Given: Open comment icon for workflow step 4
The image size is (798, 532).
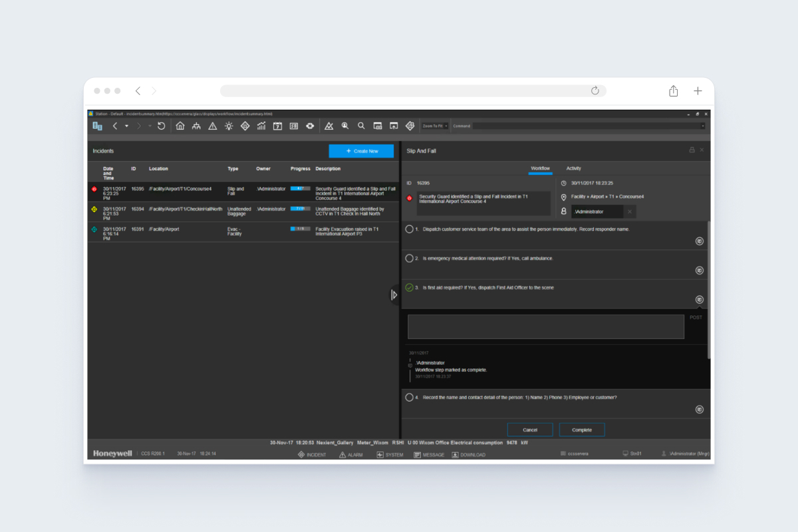Looking at the screenshot, I should [700, 410].
